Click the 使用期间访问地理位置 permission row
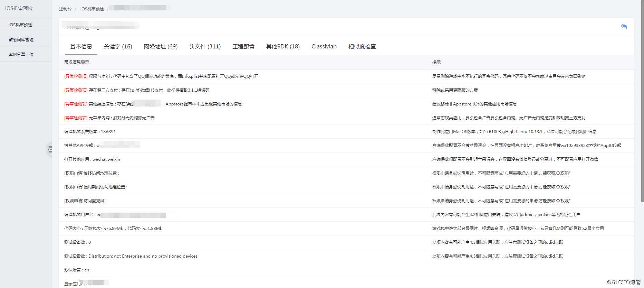Image resolution: width=644 pixels, height=288 pixels. point(346,187)
